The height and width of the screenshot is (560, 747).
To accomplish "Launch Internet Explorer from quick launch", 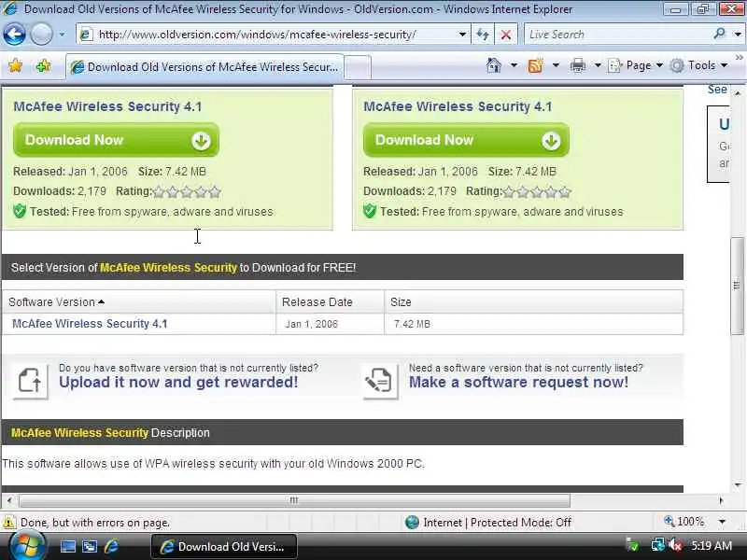I will coord(111,546).
